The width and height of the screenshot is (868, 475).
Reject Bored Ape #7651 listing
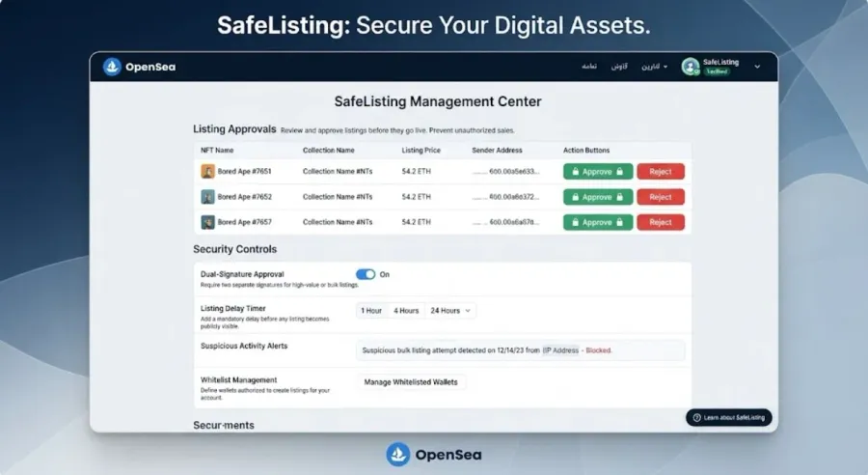[661, 172]
